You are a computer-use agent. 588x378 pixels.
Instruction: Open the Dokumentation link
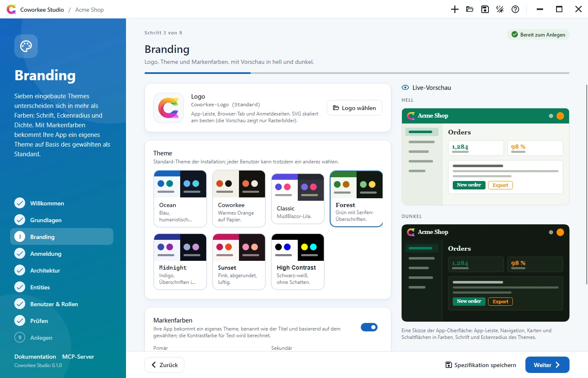[x=35, y=357]
